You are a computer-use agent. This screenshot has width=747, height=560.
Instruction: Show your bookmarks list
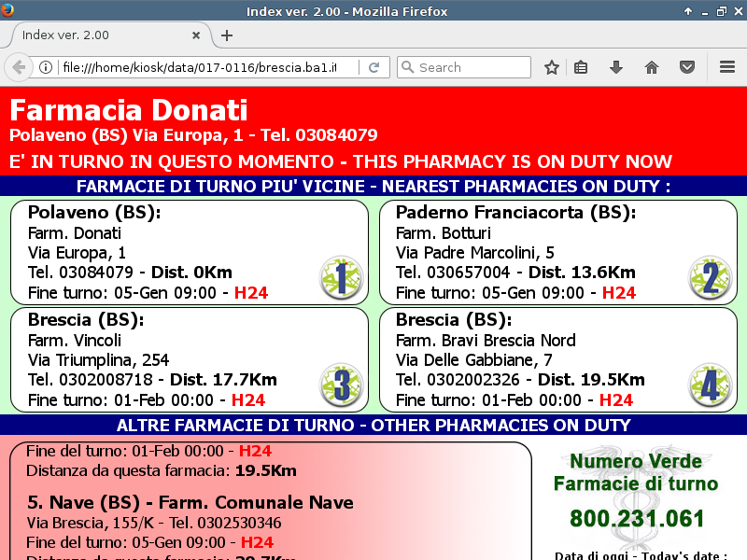[x=581, y=67]
